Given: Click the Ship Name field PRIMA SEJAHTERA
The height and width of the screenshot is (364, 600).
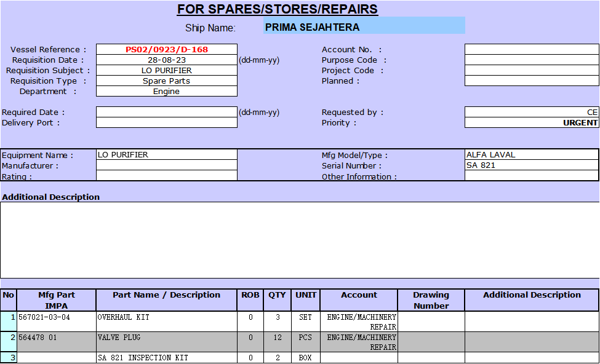Looking at the screenshot, I should pyautogui.click(x=364, y=26).
